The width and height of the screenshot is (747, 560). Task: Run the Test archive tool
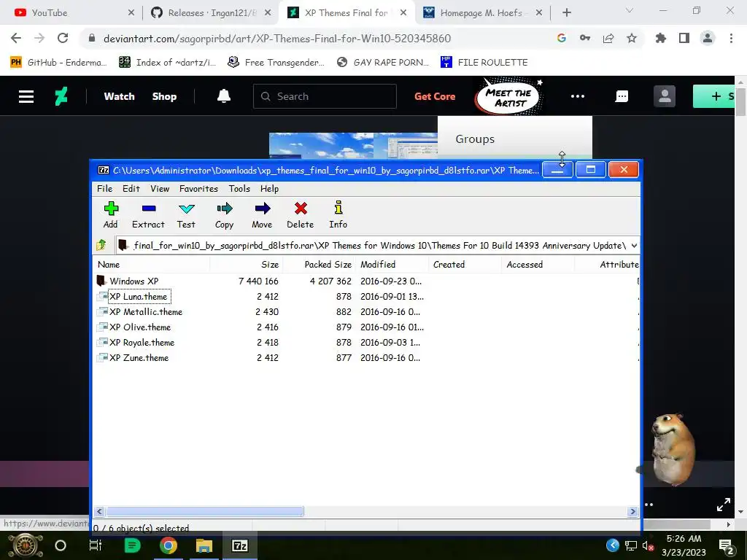[x=186, y=215]
